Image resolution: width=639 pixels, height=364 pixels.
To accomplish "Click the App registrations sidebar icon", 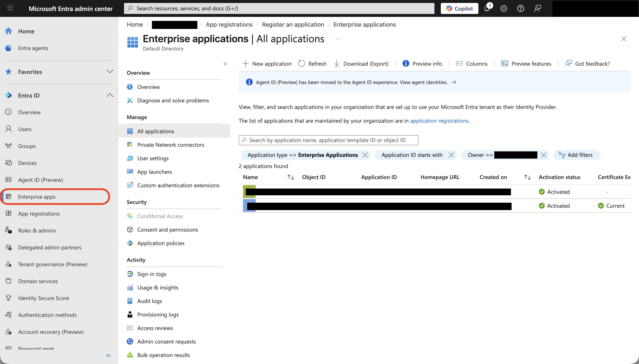I will point(8,213).
